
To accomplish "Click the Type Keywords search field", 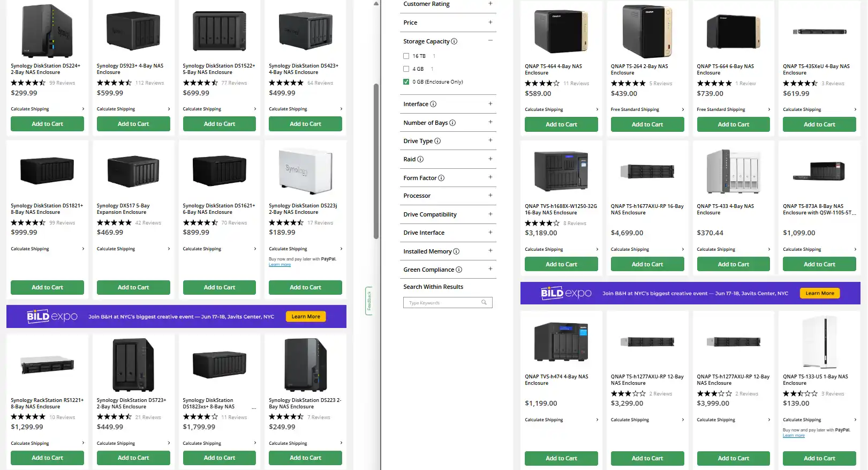I will 442,303.
